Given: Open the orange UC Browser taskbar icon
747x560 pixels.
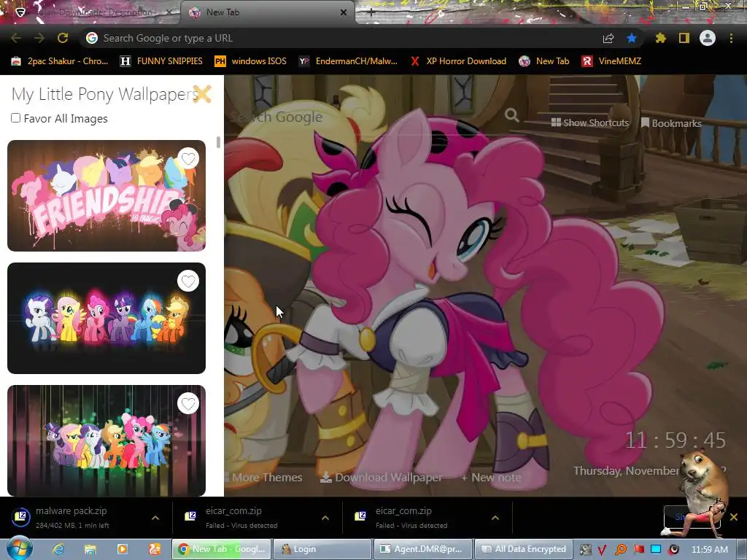Looking at the screenshot, I should (x=155, y=549).
